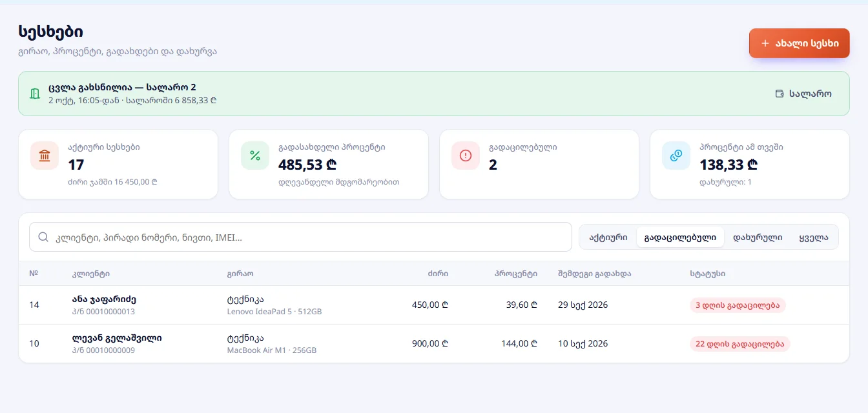Click the active loans count 17
This screenshot has height=413, width=868.
[76, 165]
